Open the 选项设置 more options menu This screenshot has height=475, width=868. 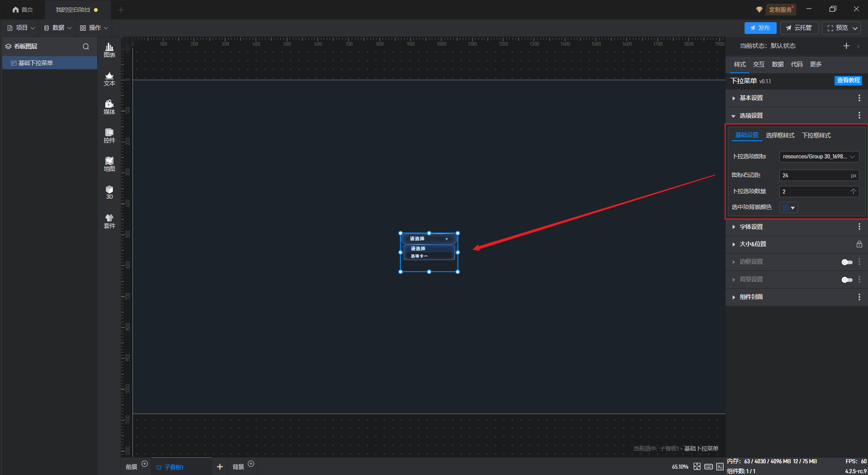point(859,115)
